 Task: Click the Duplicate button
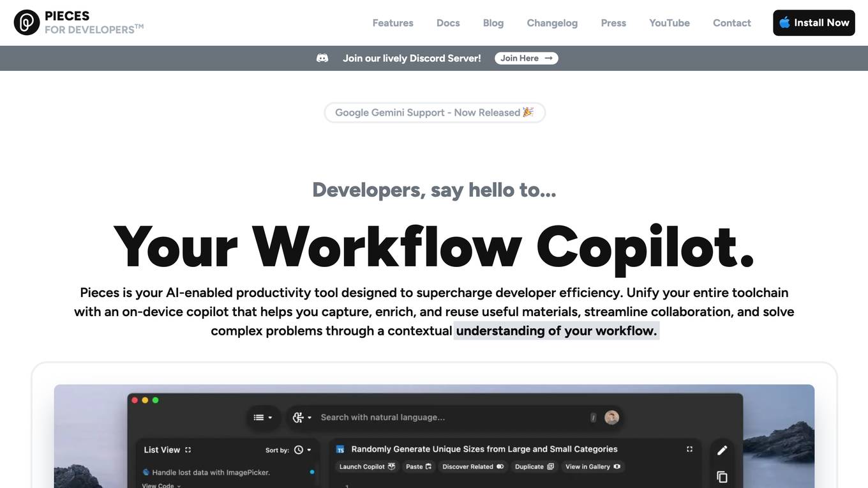535,466
